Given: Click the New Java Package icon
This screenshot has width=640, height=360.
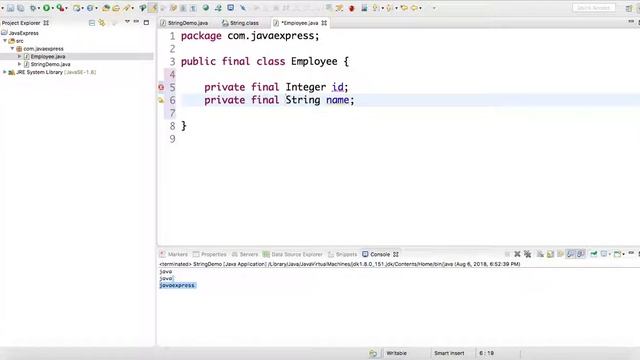Looking at the screenshot, I should point(76,8).
